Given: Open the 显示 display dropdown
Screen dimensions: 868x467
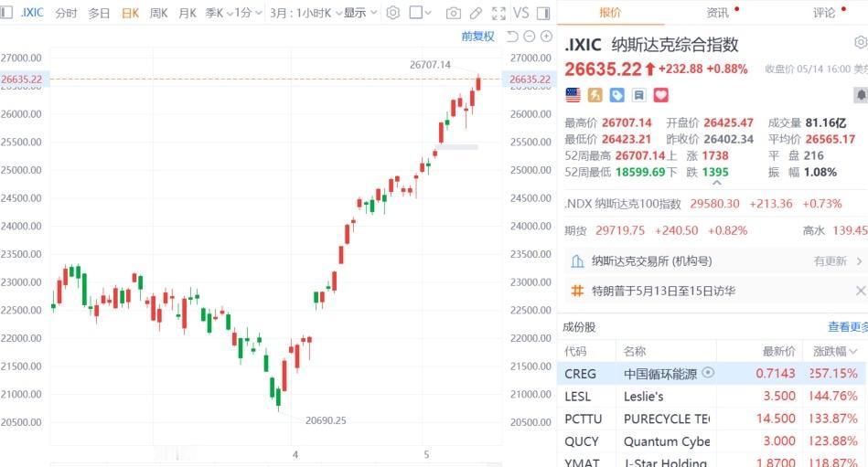Looking at the screenshot, I should coord(360,13).
